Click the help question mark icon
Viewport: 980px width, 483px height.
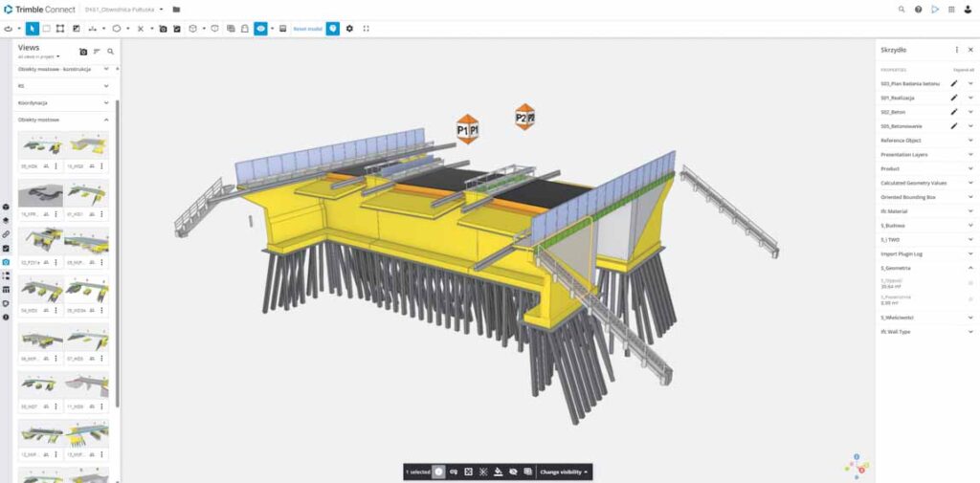[918, 10]
